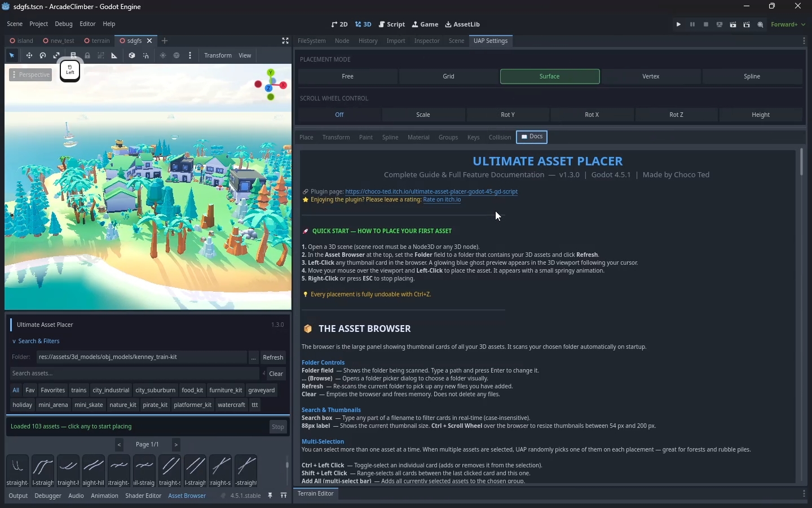Select Grid placement mode
Screen dimensions: 812x508
coord(449,77)
